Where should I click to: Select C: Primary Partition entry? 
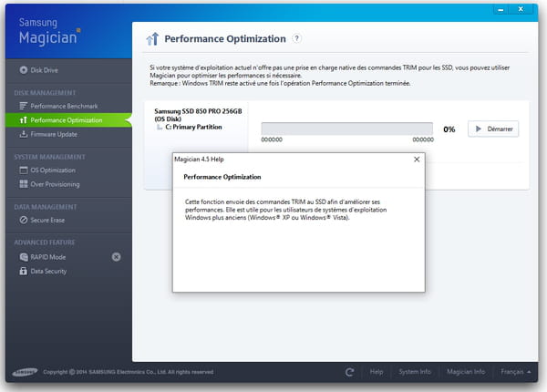pyautogui.click(x=193, y=127)
